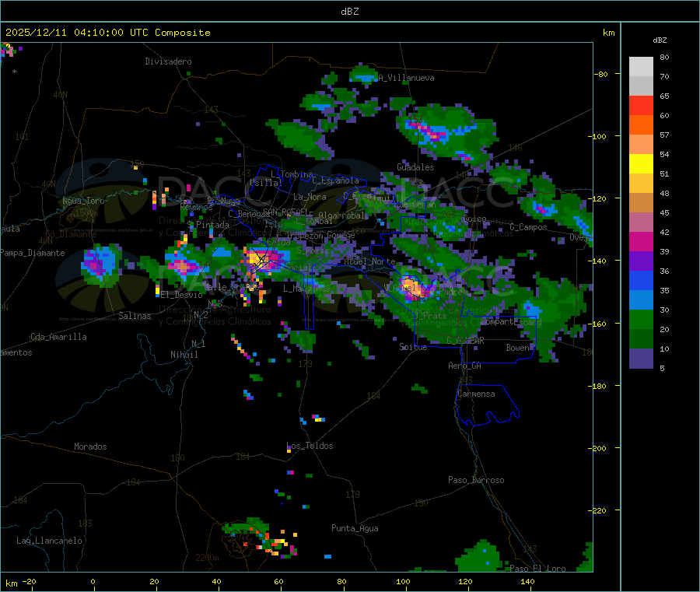
Task: Click the legend value 5
Action: click(x=662, y=368)
